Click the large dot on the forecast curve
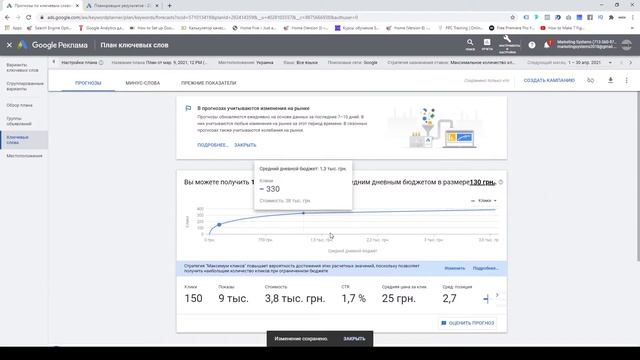Screen dimensions: 640x360 tap(219, 225)
